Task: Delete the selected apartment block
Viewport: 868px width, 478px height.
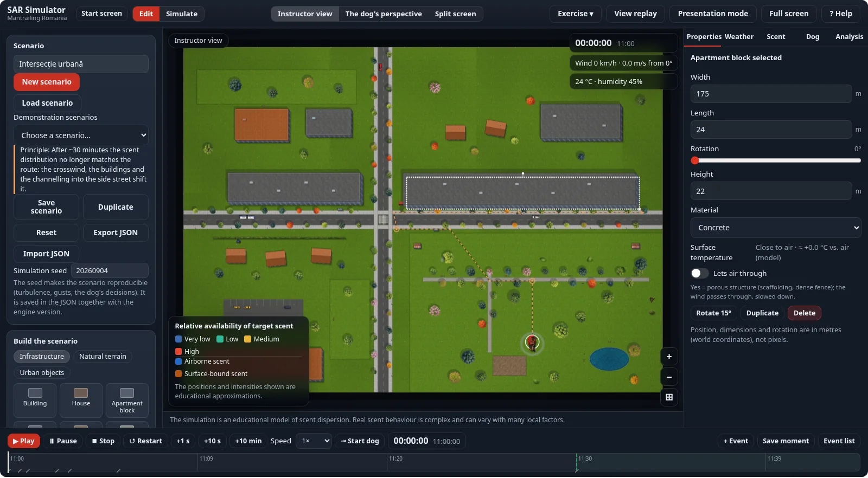Action: 805,313
